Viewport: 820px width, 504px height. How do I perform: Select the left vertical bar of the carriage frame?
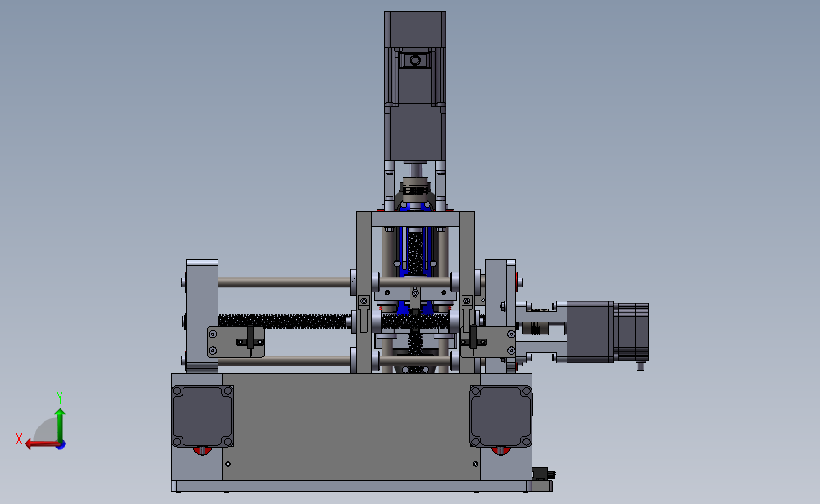(364, 292)
